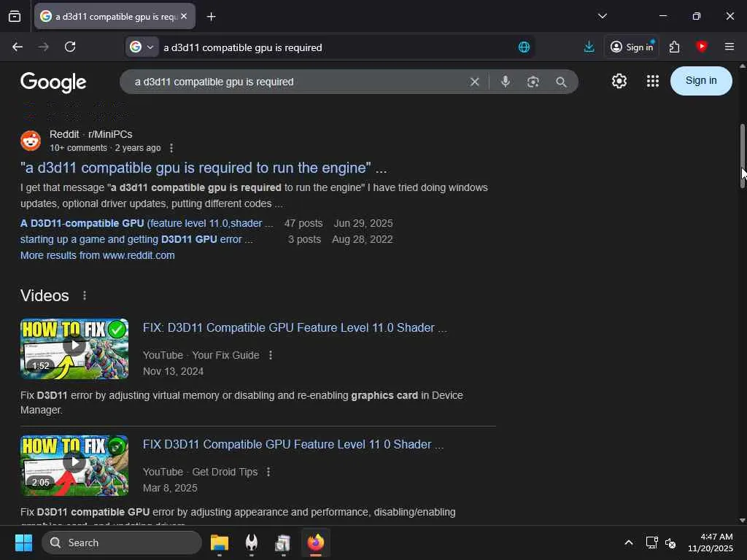747x560 pixels.
Task: Open options for Get Droid Tips video
Action: 268,472
